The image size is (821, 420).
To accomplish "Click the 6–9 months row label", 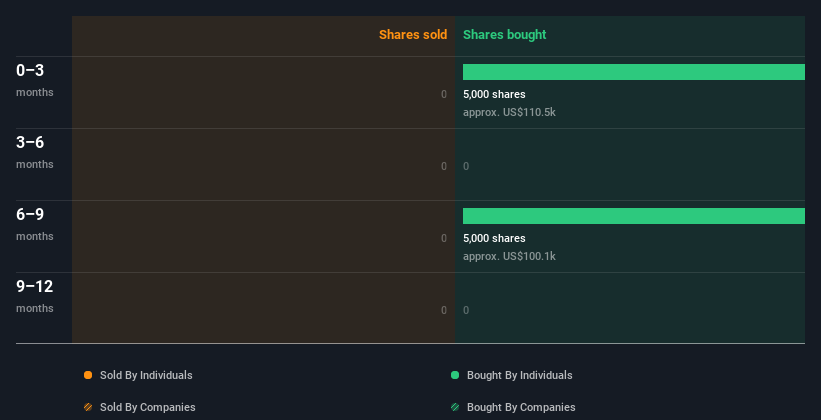I will pos(35,224).
